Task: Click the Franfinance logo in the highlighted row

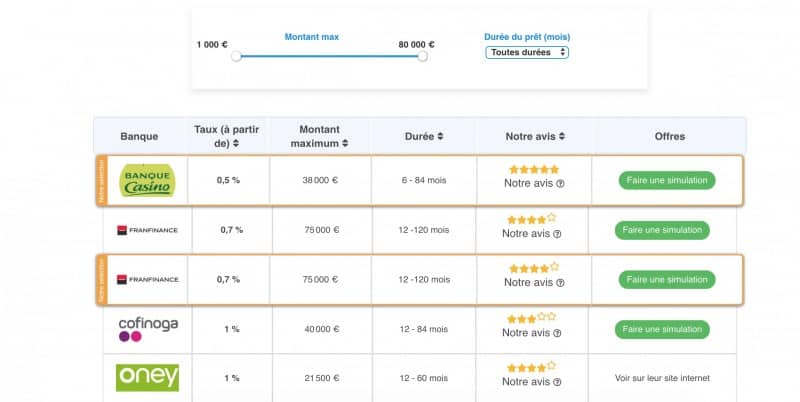Action: tap(147, 279)
